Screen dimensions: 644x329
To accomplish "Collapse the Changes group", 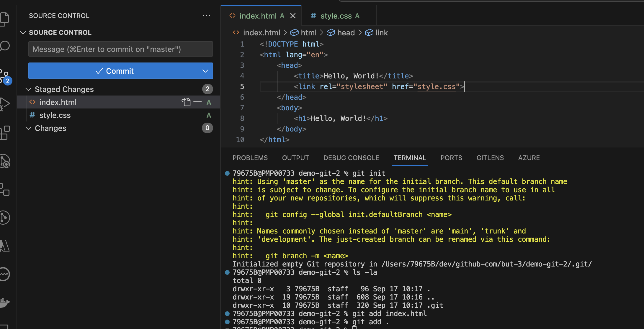I will 28,128.
